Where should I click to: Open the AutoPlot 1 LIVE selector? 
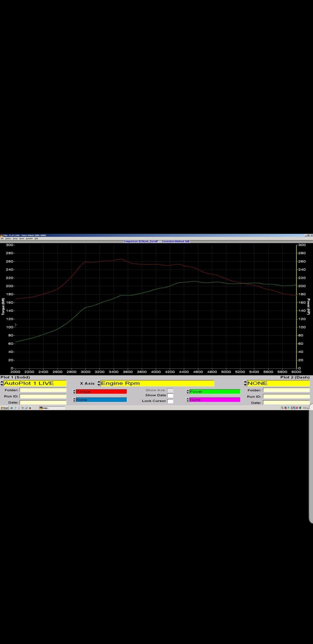35,383
